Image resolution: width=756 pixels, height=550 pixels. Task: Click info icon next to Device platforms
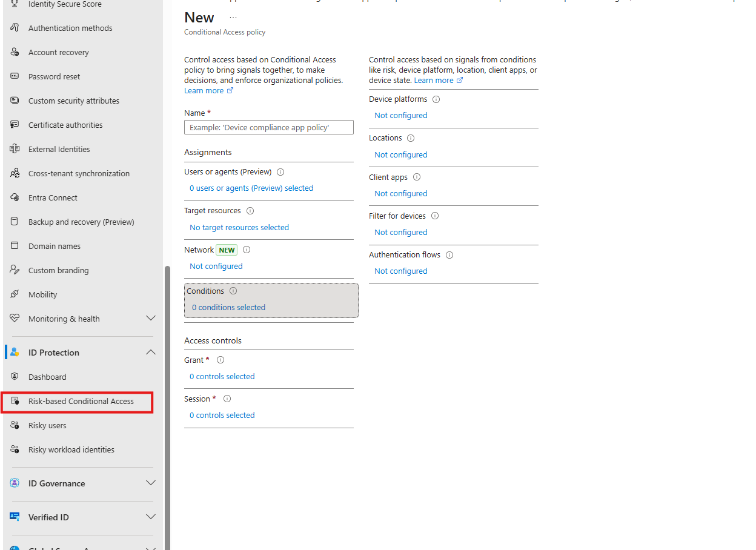coord(436,99)
